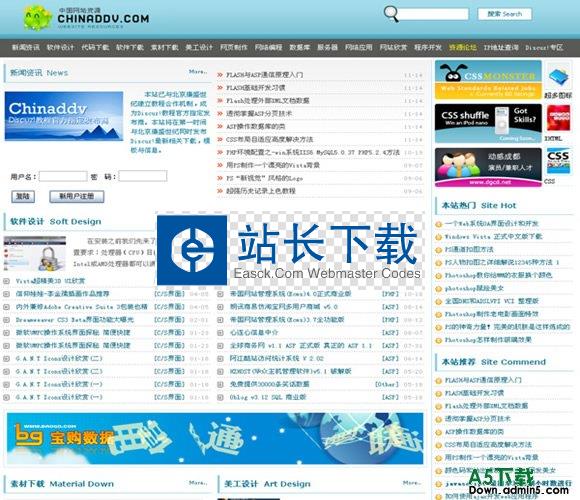Open the Oblog v3.12 SQL 商业版 link
580x500 pixels.
[268, 397]
